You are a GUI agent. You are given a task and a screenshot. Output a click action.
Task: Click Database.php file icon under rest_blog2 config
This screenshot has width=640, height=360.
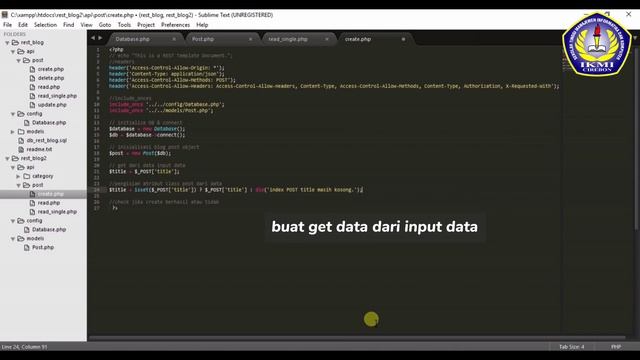(27, 229)
